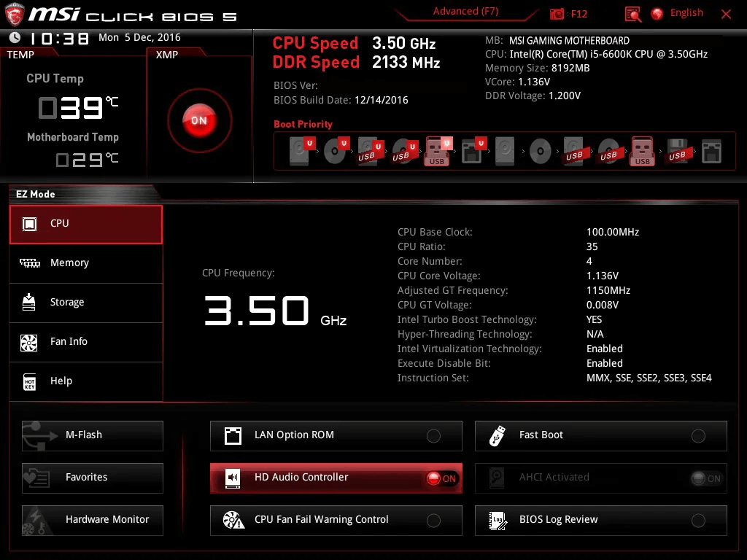Select the highlighted USB boot priority device
This screenshot has height=560, width=747.
pos(438,151)
